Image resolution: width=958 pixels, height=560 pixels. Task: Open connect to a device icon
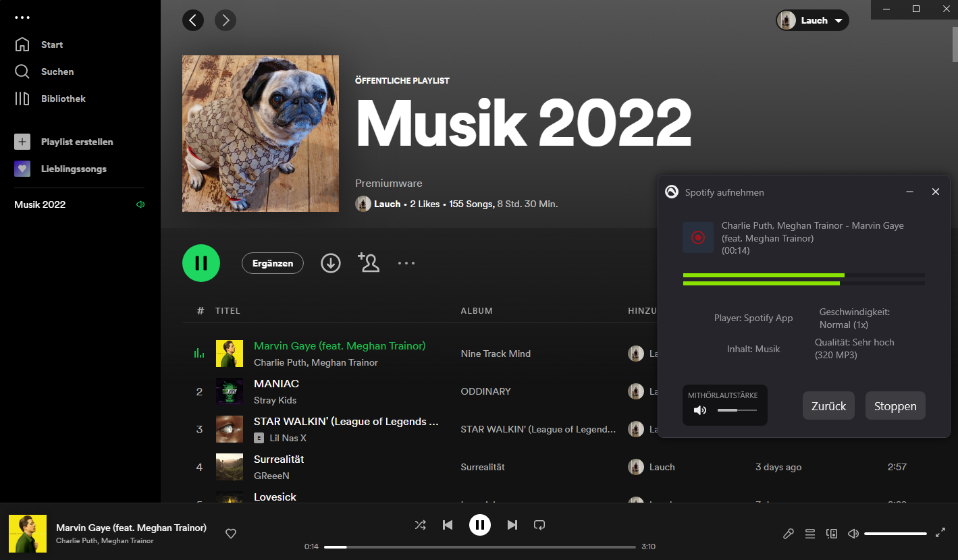832,534
